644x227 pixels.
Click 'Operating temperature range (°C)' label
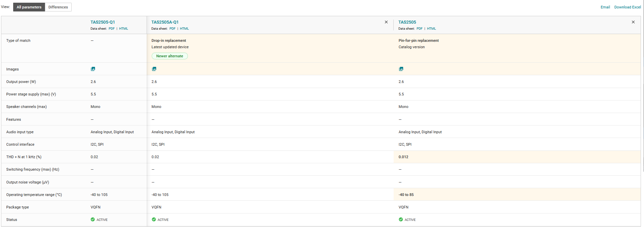34,195
